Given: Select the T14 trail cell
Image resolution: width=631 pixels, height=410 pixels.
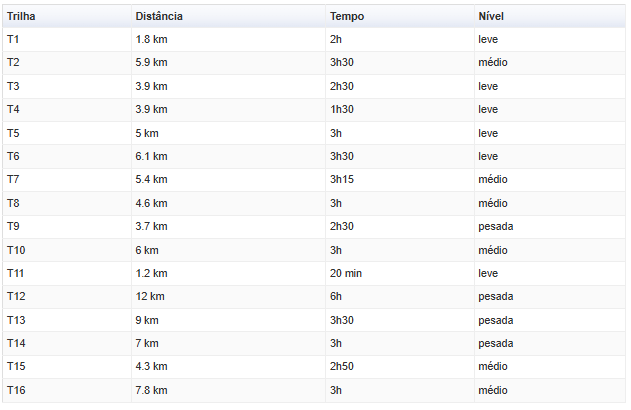Looking at the screenshot, I should point(67,344).
